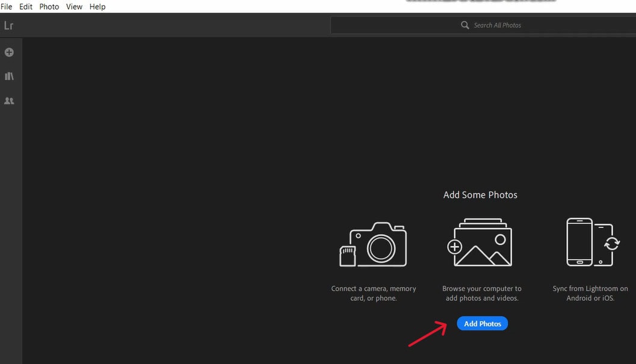This screenshot has height=364, width=636.
Task: Open the File menu
Action: click(6, 7)
